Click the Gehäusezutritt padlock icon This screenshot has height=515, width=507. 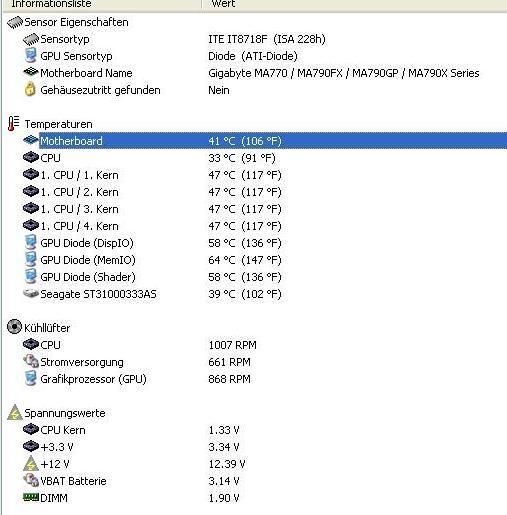click(30, 90)
